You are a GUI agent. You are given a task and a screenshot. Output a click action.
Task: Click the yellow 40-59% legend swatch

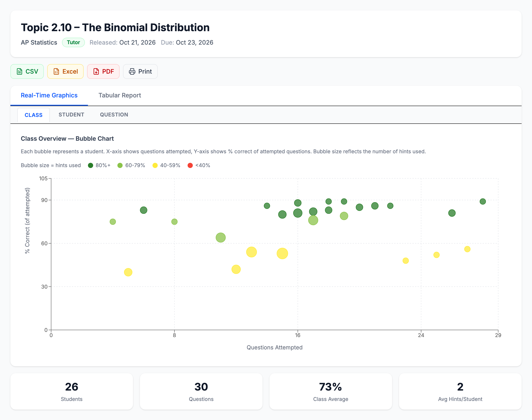coord(155,165)
